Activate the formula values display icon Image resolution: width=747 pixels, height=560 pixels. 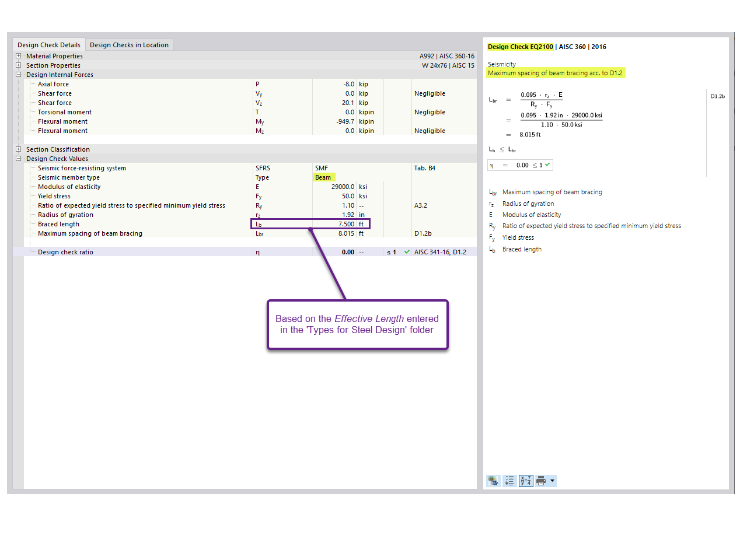tap(525, 481)
